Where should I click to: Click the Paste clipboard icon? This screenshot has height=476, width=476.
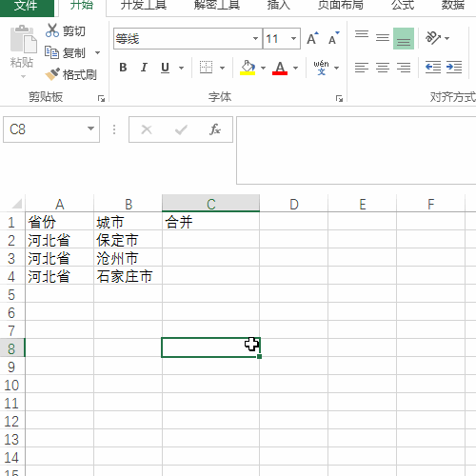click(x=23, y=39)
